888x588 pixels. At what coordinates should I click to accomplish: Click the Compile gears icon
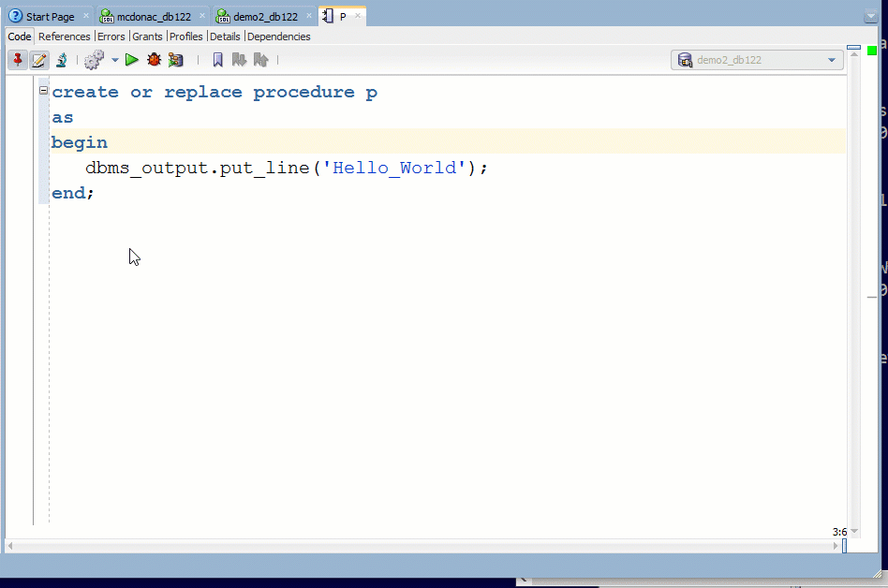[94, 60]
